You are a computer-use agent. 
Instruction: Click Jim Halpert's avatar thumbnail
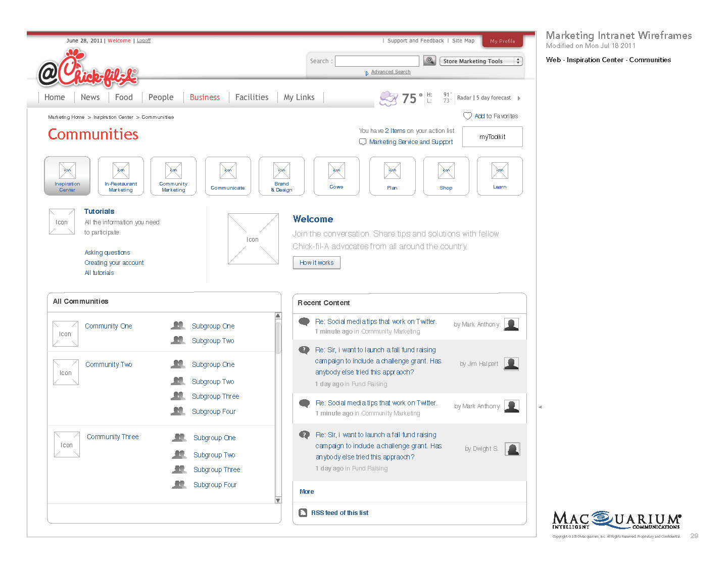(511, 364)
